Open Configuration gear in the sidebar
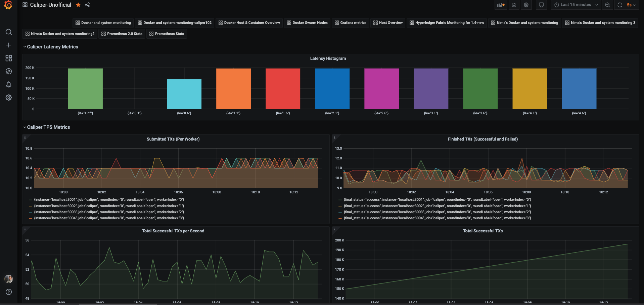This screenshot has width=644, height=305. tap(9, 98)
